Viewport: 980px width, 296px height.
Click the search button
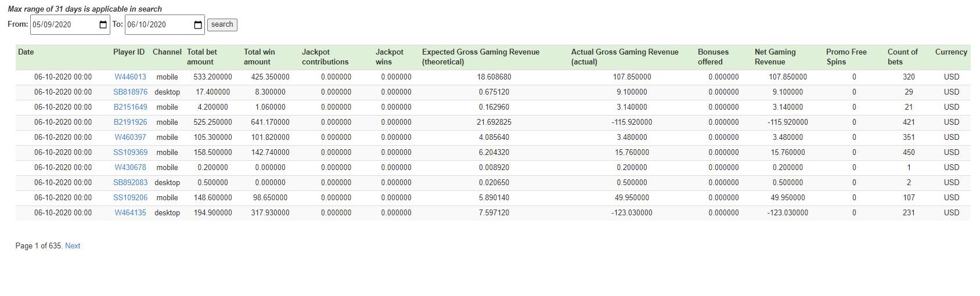222,25
